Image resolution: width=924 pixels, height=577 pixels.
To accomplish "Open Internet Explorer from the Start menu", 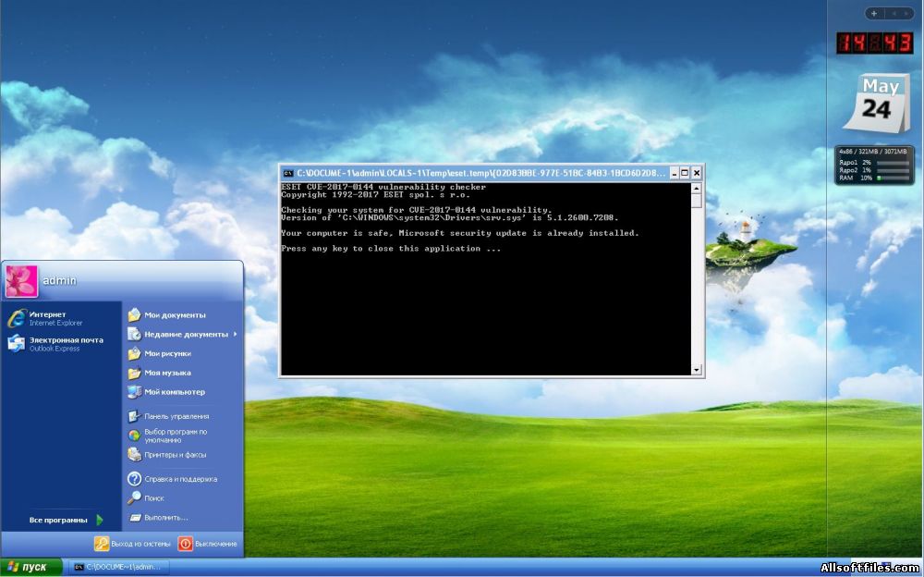I will [x=46, y=318].
